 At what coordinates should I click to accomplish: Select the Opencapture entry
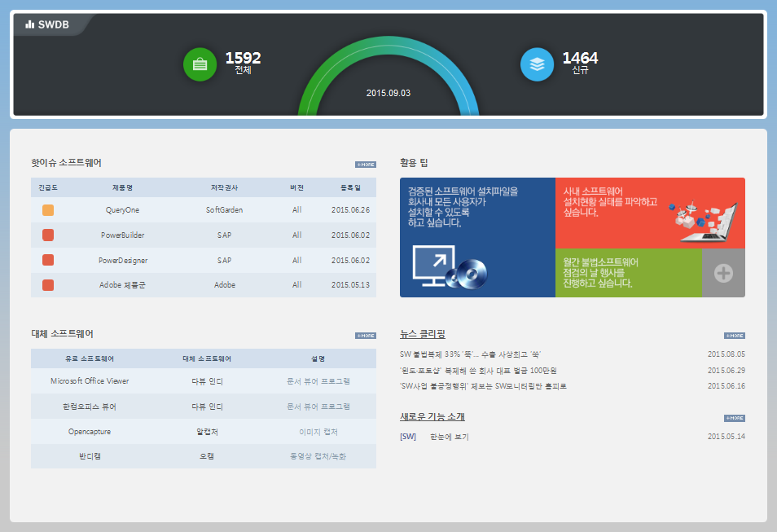click(90, 432)
